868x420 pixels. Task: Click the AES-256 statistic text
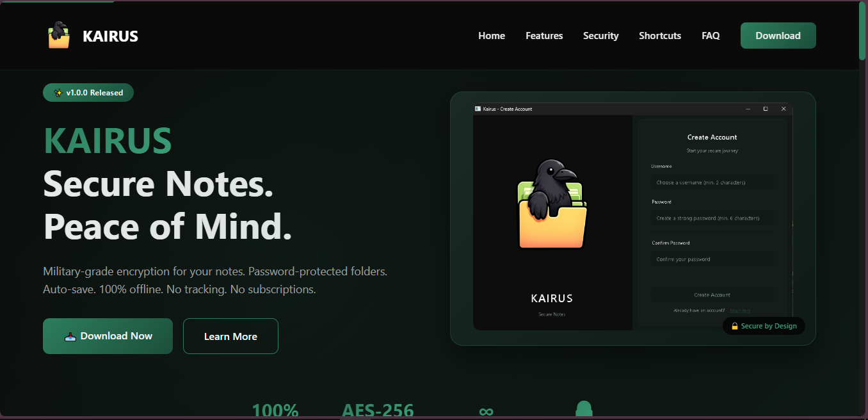378,410
